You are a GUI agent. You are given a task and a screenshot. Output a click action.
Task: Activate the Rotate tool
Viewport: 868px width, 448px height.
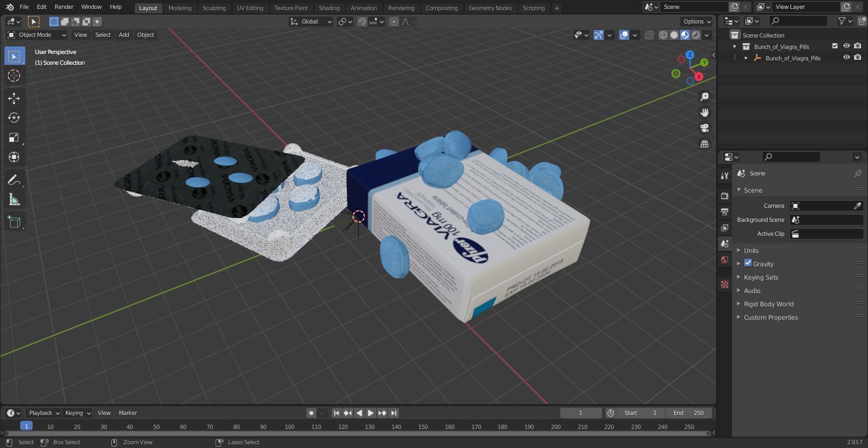click(14, 118)
